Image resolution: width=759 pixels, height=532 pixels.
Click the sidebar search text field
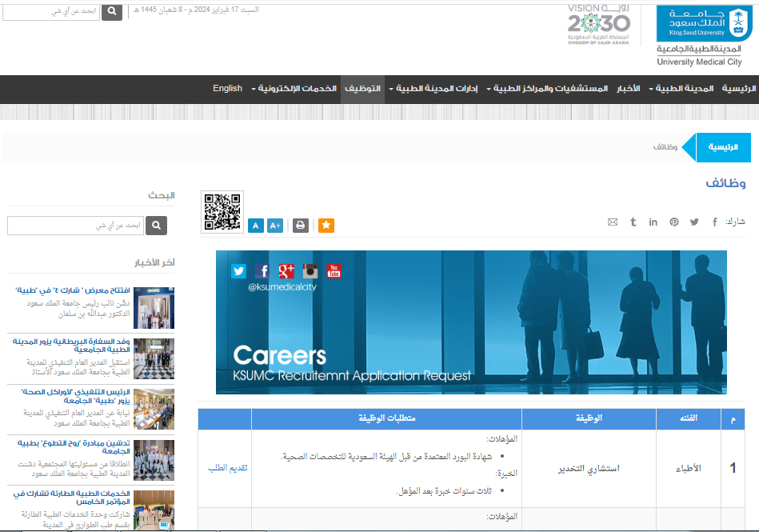point(76,226)
